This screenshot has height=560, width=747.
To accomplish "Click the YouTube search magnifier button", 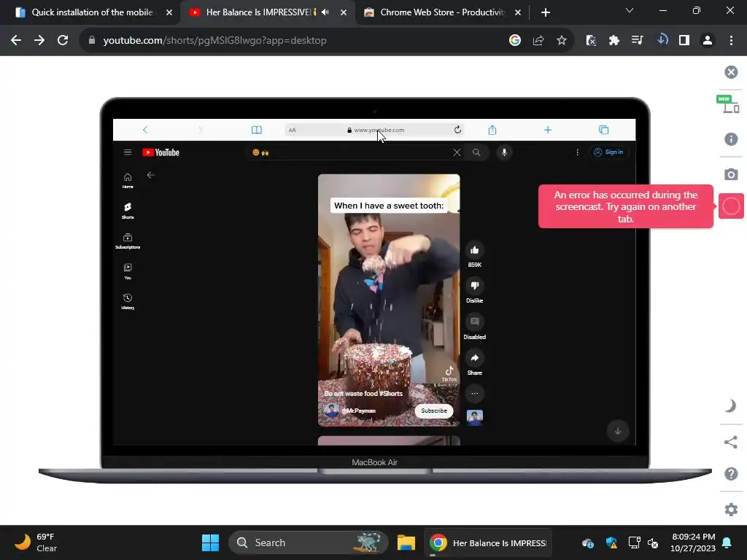I will pyautogui.click(x=476, y=152).
